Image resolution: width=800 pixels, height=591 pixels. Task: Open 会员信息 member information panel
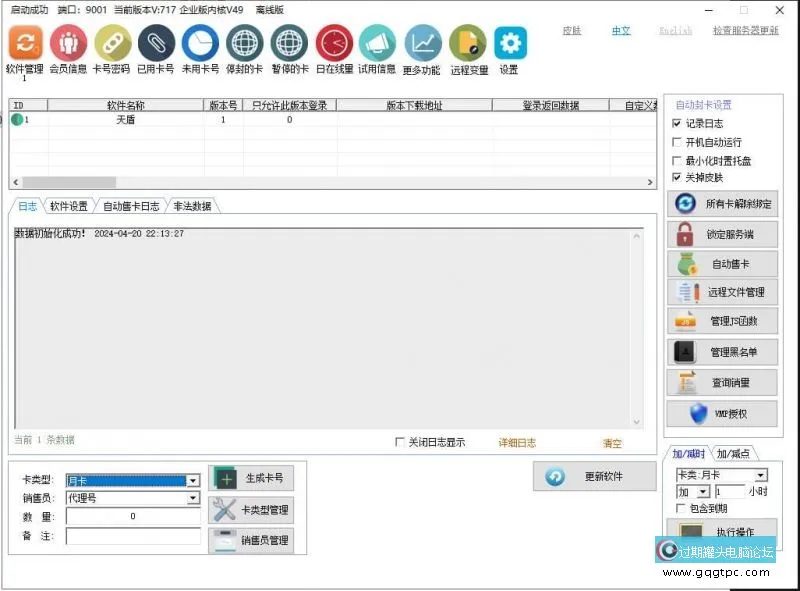[68, 45]
